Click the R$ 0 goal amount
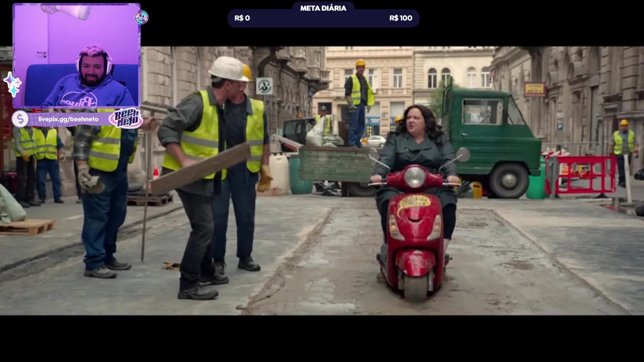 [242, 18]
